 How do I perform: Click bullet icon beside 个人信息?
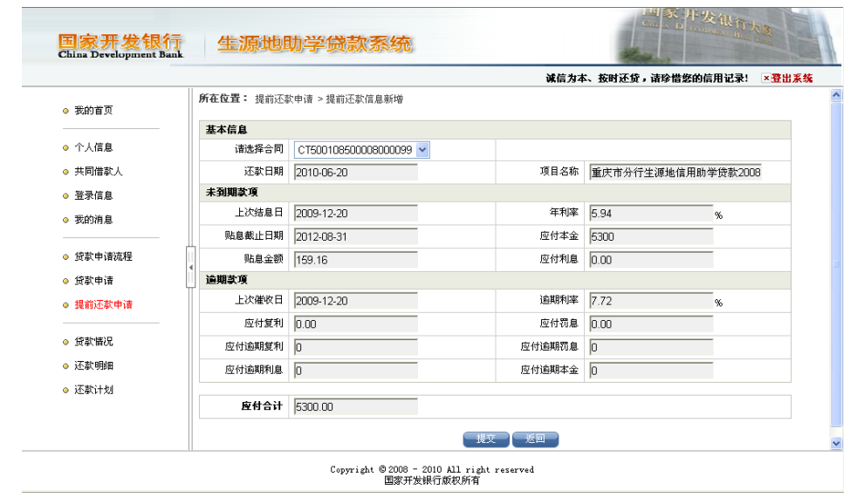65,148
